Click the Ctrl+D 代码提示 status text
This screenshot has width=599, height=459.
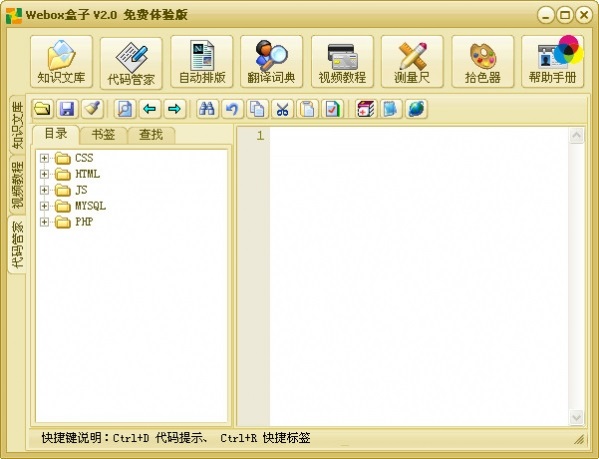pos(160,438)
